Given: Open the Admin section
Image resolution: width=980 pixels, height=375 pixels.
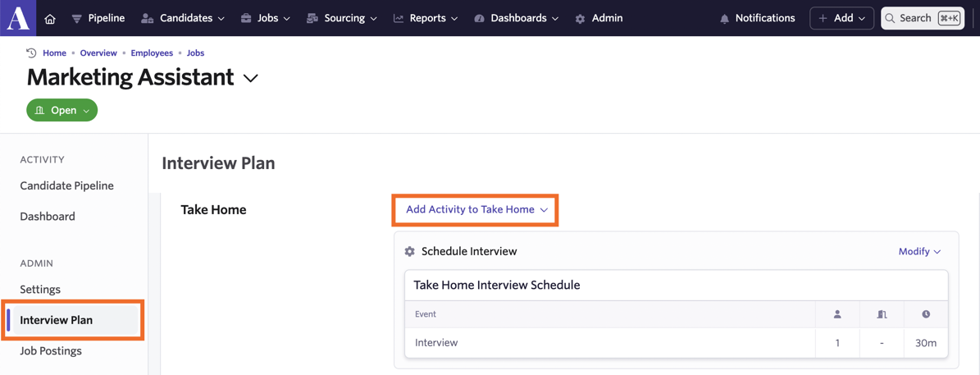Looking at the screenshot, I should (x=599, y=18).
